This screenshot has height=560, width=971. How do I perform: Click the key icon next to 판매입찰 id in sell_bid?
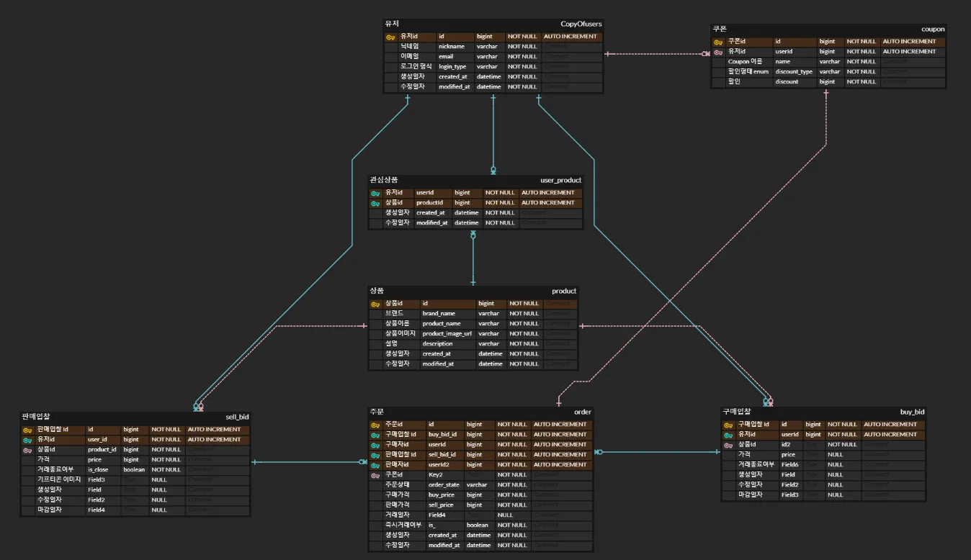click(x=27, y=430)
